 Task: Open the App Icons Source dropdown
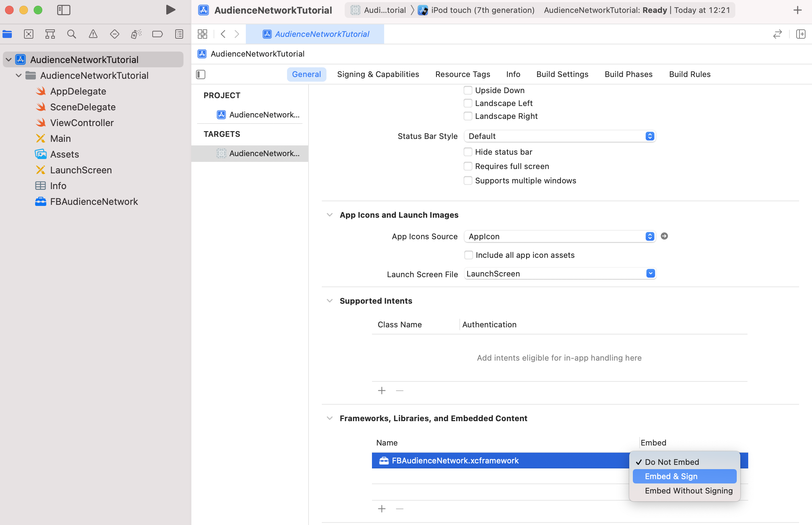[x=560, y=236]
